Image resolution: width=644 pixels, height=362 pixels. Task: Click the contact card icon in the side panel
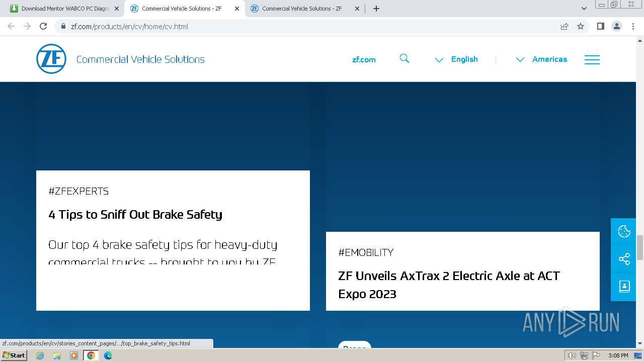pos(624,287)
